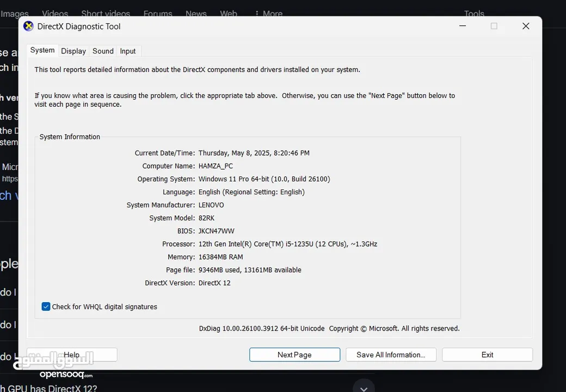Click BIOS value JKCN47WW
The height and width of the screenshot is (392, 566).
(x=216, y=231)
